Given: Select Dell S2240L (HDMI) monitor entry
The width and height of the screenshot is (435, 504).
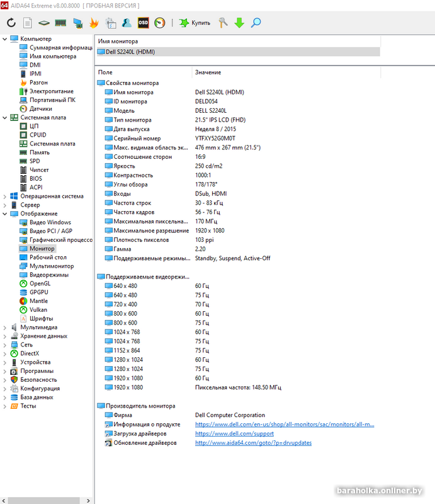Looking at the screenshot, I should (239, 52).
